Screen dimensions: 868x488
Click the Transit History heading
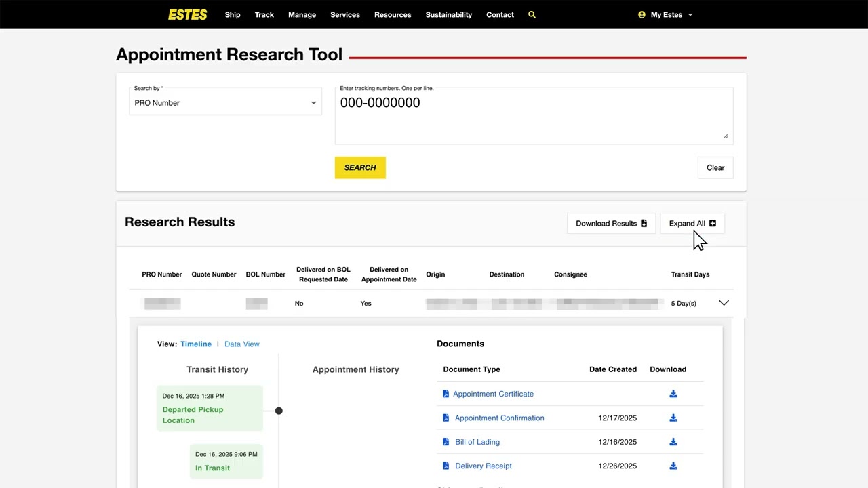(217, 369)
